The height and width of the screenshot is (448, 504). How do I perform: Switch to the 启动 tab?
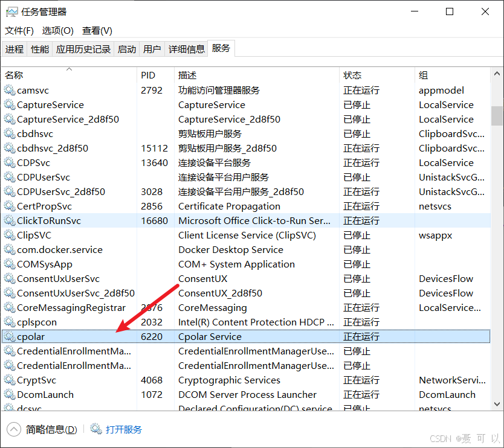click(127, 49)
